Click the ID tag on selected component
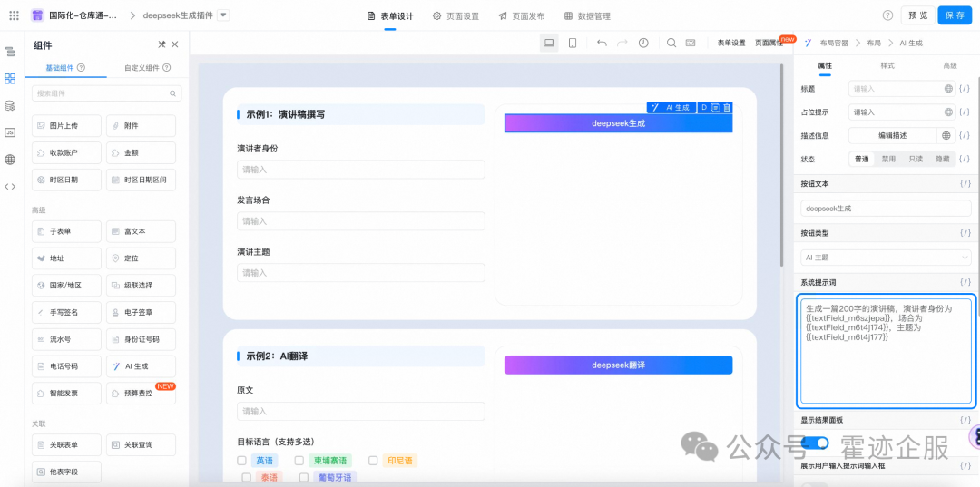This screenshot has height=487, width=980. 703,107
